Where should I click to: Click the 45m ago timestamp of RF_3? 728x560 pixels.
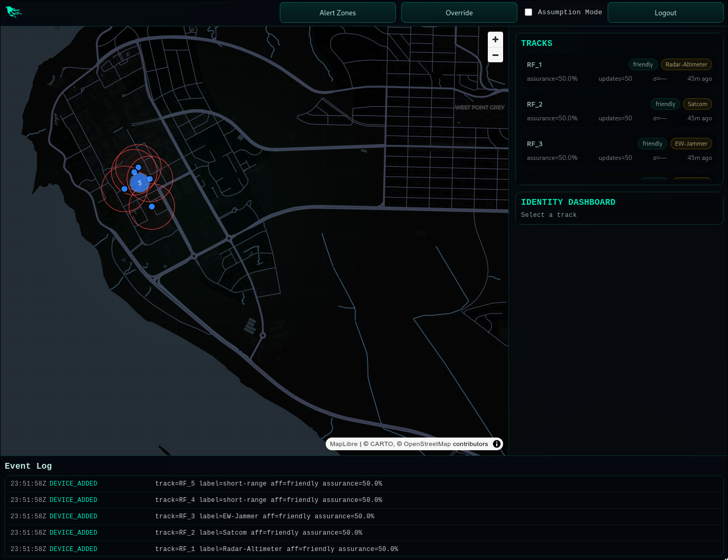coord(699,158)
